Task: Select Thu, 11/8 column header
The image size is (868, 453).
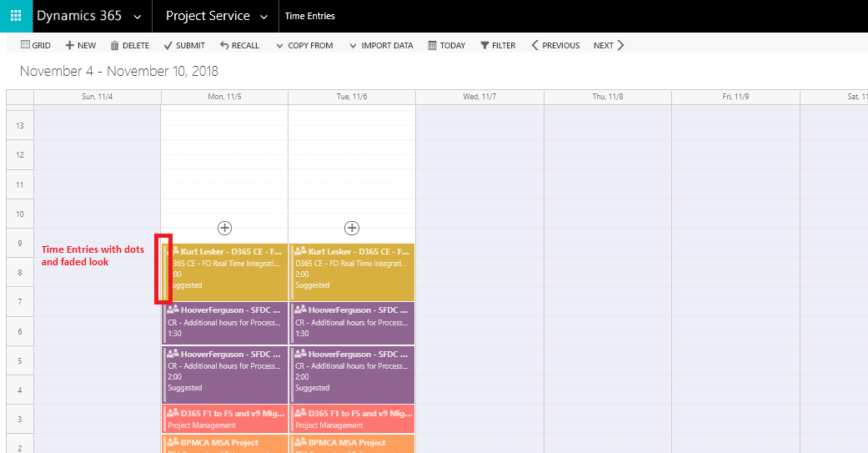Action: coord(608,97)
